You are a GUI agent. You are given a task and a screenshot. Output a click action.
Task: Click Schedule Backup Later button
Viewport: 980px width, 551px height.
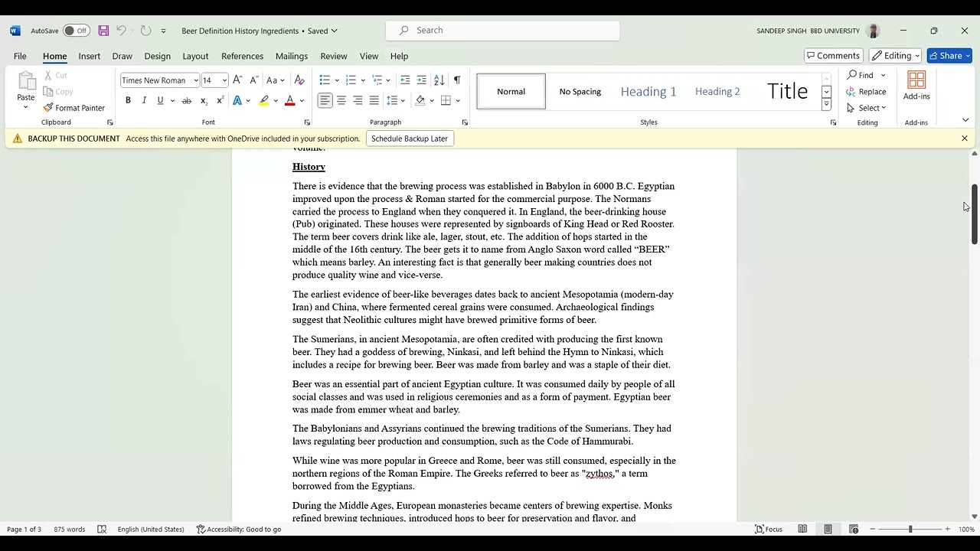(410, 139)
